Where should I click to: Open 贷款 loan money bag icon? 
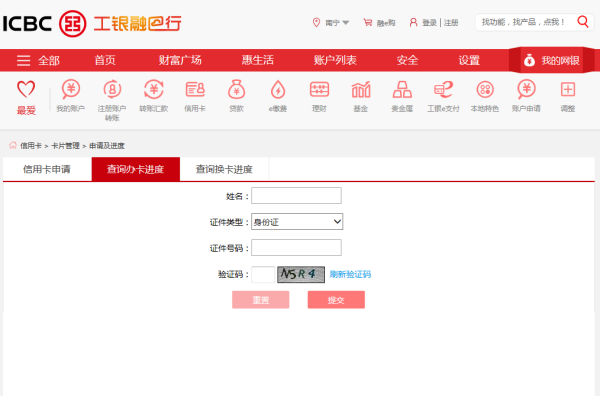[236, 90]
